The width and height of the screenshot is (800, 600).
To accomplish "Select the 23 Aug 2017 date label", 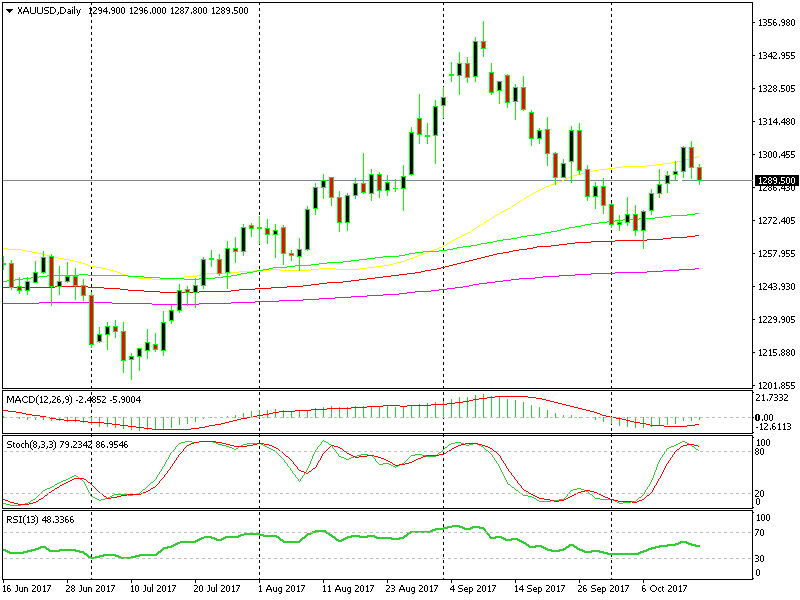I will tap(412, 588).
